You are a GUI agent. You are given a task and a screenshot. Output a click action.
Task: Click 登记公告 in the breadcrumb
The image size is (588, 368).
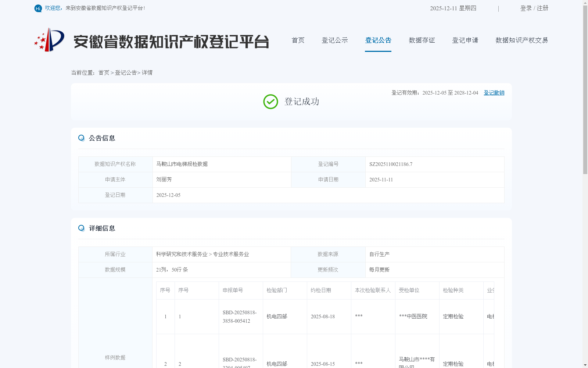(126, 73)
